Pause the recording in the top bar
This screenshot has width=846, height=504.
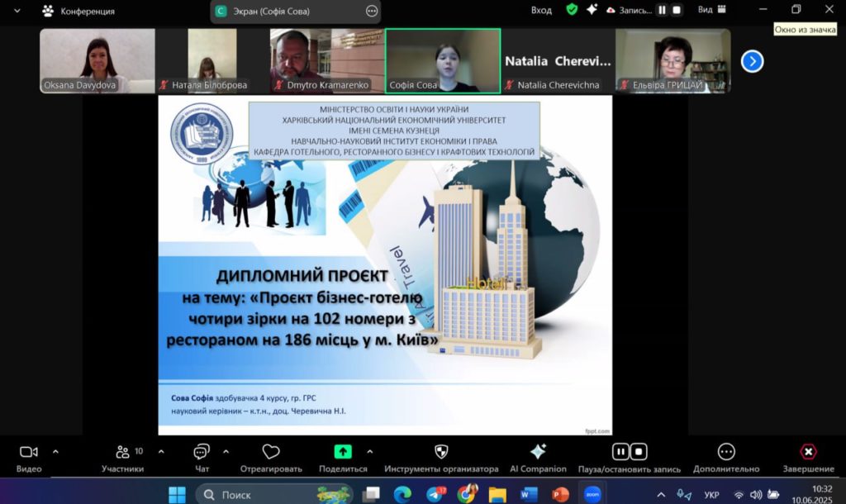662,10
